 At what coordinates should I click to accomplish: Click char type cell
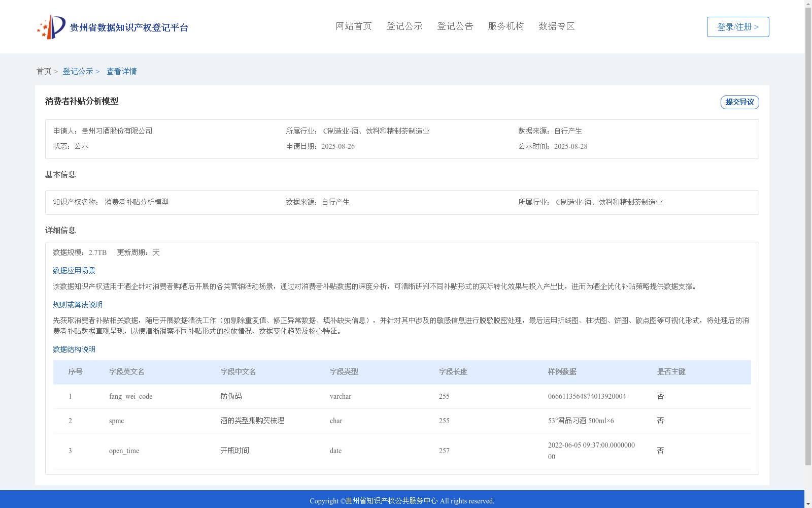(x=335, y=421)
